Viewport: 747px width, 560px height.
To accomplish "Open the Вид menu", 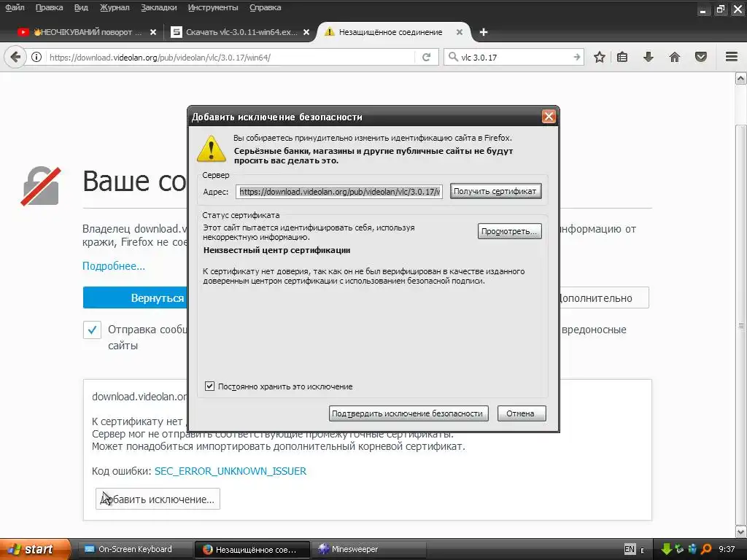I will tap(81, 7).
